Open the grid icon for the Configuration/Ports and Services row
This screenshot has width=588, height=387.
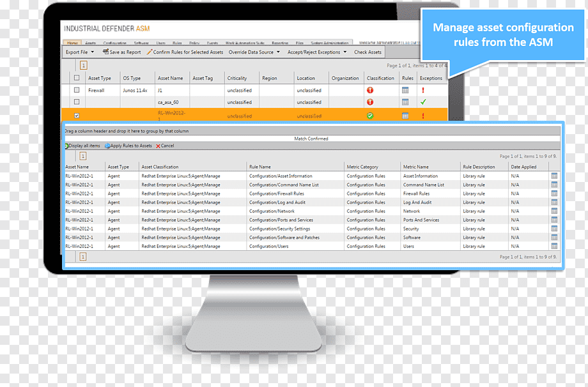[x=554, y=220]
